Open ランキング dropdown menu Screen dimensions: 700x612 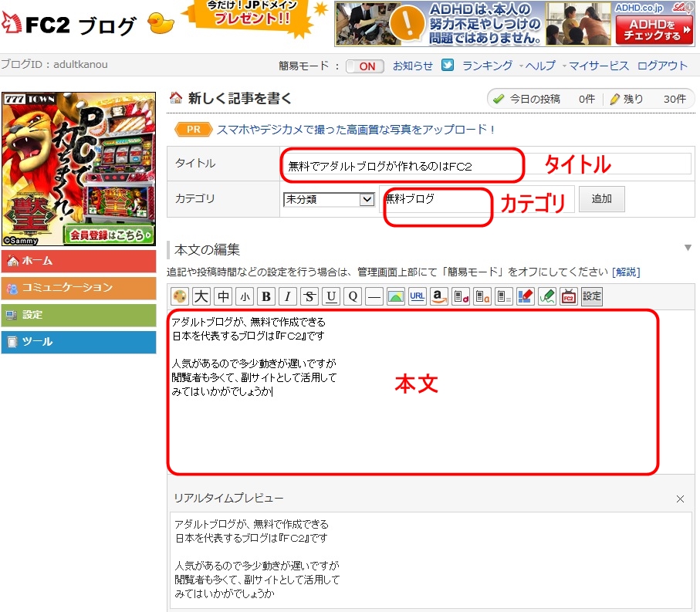point(488,66)
